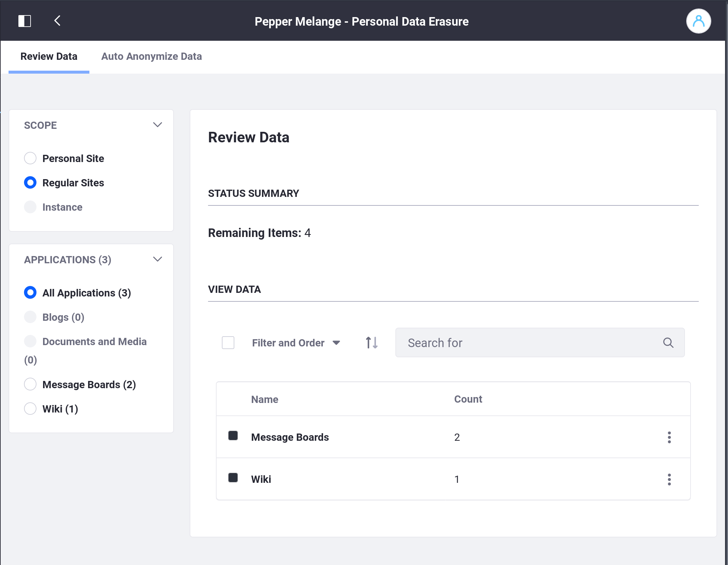Choose the Blogs (0) option

click(30, 317)
